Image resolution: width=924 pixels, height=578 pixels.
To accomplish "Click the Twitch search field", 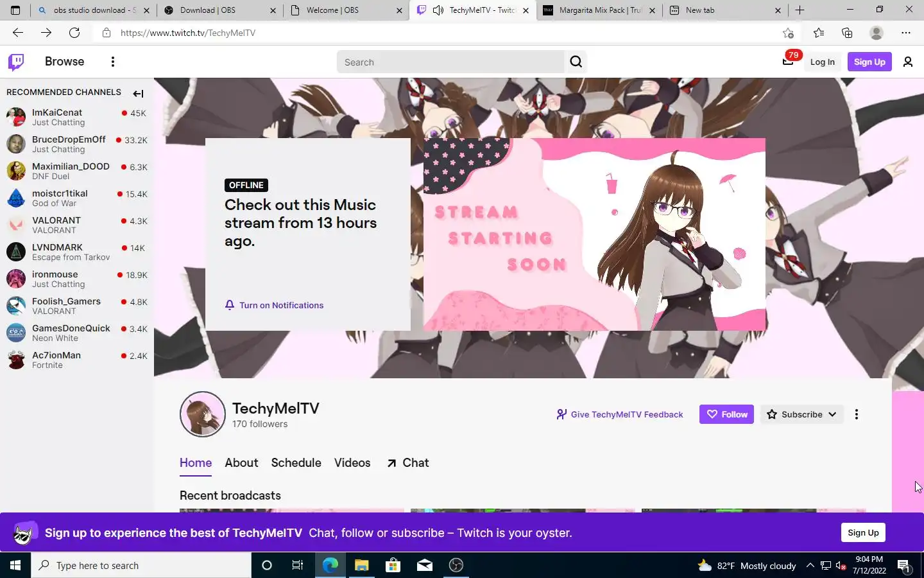I will pyautogui.click(x=450, y=62).
